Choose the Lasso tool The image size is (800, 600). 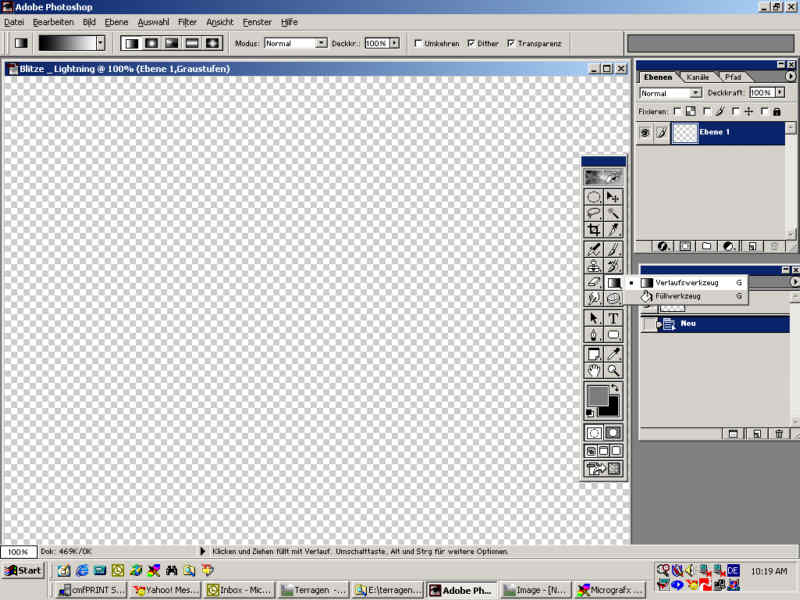pyautogui.click(x=594, y=213)
